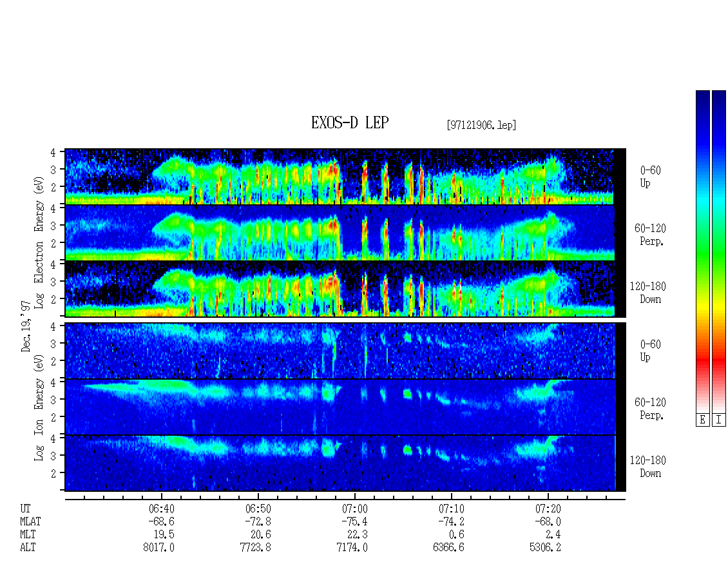The height and width of the screenshot is (564, 728).
Task: Select the ALT value 6366.6
Action: click(x=448, y=548)
